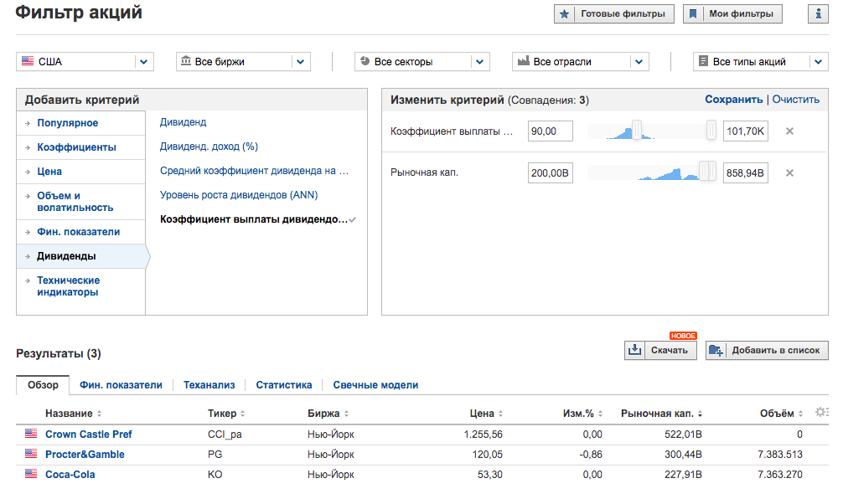This screenshot has width=843, height=504.
Task: Switch to the Теханализ tab
Action: (209, 385)
